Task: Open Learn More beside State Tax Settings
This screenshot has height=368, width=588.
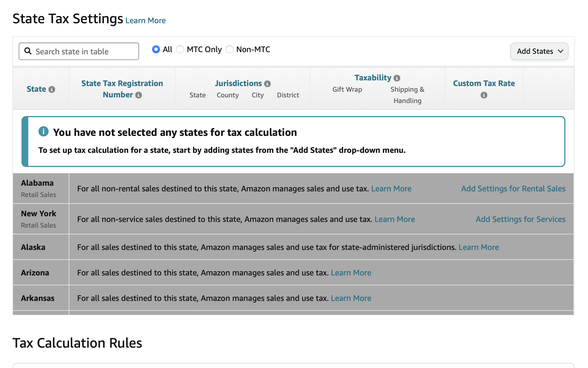Action: pyautogui.click(x=146, y=21)
